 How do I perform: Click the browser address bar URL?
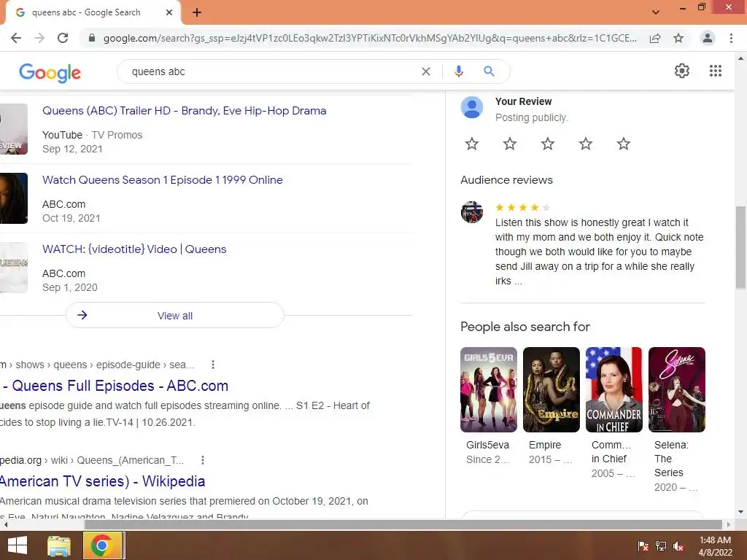tap(370, 38)
